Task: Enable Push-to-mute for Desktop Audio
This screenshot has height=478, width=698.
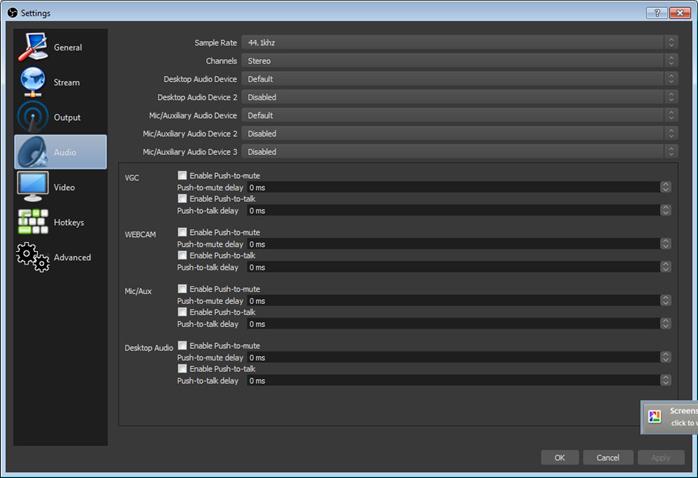Action: [182, 346]
